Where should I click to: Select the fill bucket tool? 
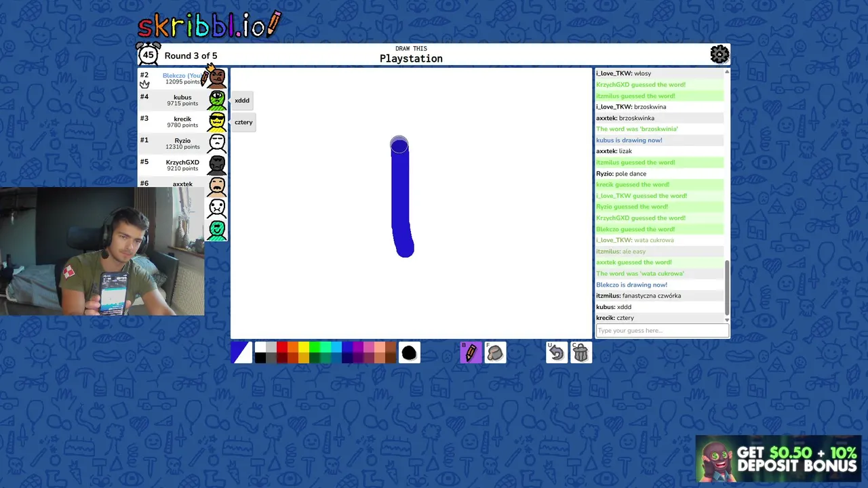(x=495, y=352)
